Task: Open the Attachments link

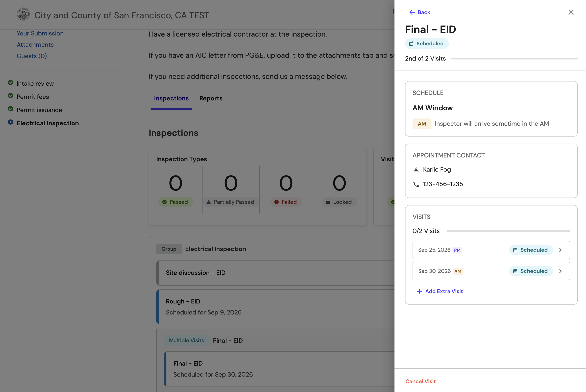Action: tap(35, 44)
